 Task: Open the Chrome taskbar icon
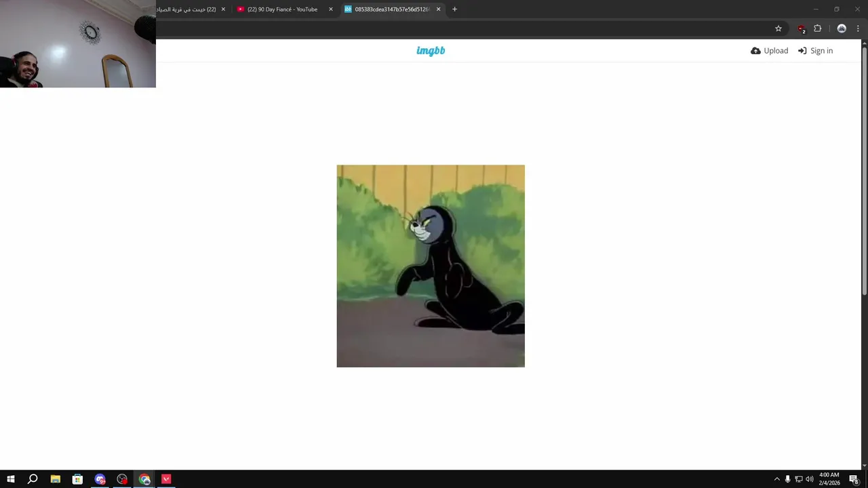[x=144, y=479]
